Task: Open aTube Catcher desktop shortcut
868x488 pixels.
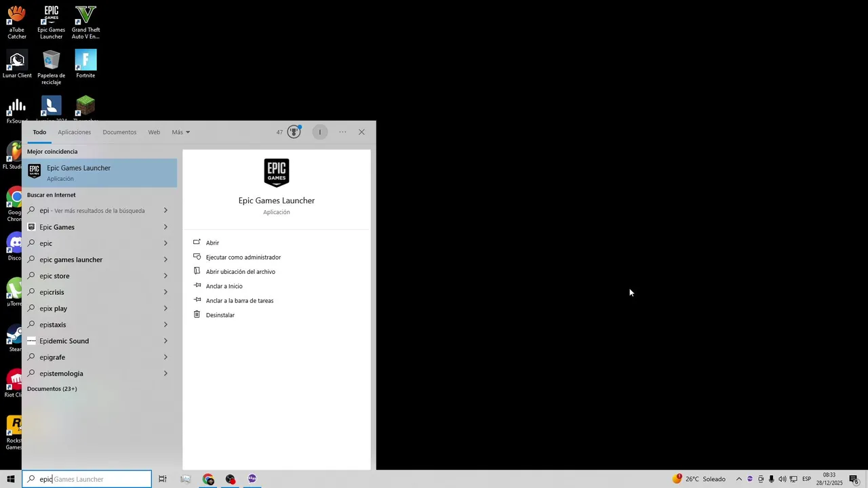Action: (x=17, y=22)
